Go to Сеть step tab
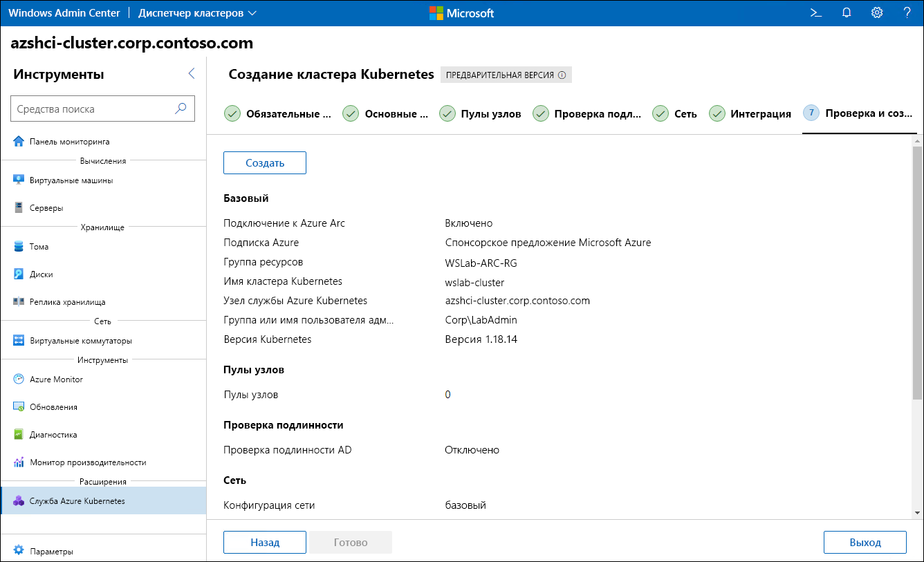 coord(675,114)
